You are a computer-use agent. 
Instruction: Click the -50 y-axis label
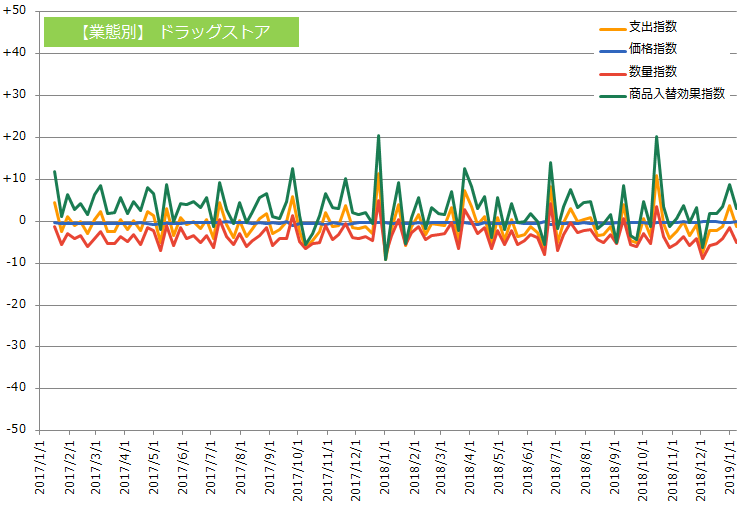16,429
